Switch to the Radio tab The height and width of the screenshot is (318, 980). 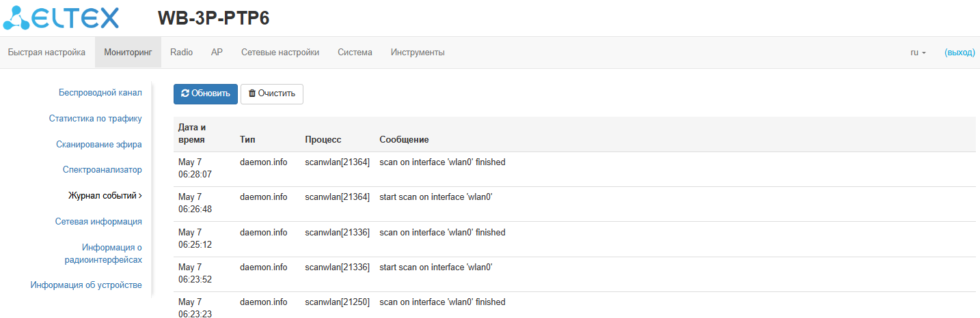coord(181,53)
